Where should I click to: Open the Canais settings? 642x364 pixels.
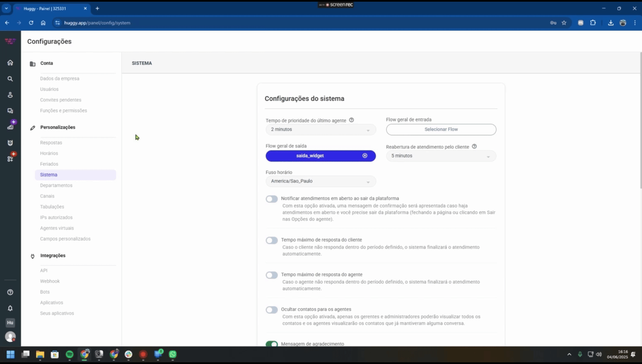click(x=47, y=196)
